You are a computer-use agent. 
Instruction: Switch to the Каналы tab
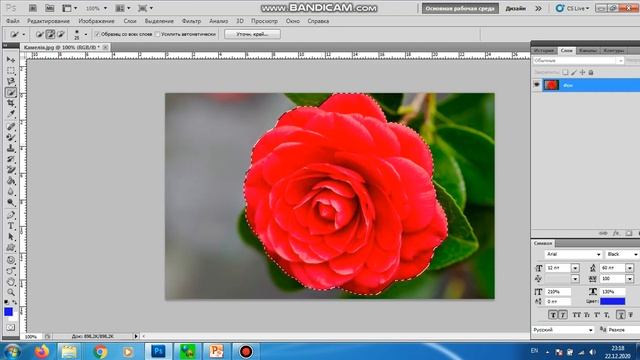(x=588, y=51)
